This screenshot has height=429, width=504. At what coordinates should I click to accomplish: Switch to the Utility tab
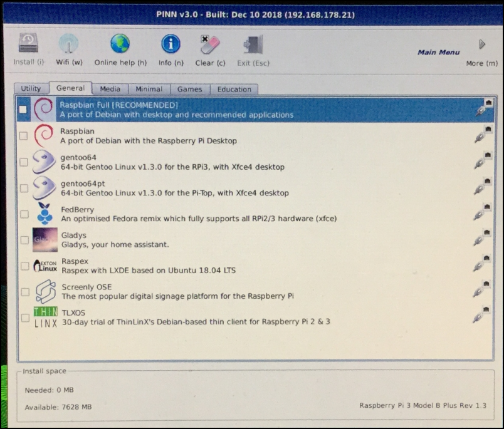click(x=31, y=89)
